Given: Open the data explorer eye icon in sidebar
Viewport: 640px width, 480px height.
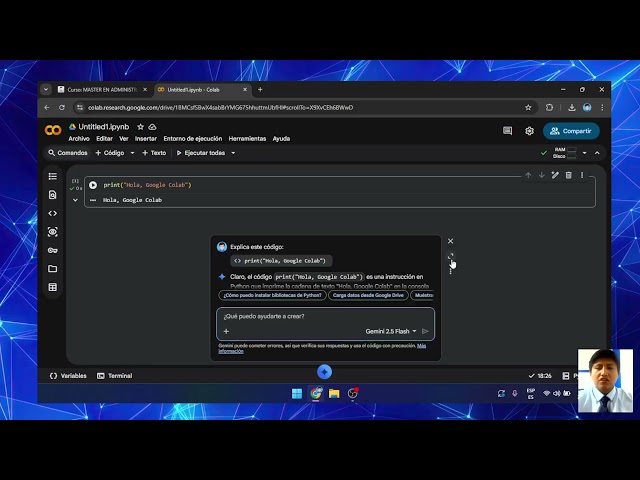Looking at the screenshot, I should (53, 232).
